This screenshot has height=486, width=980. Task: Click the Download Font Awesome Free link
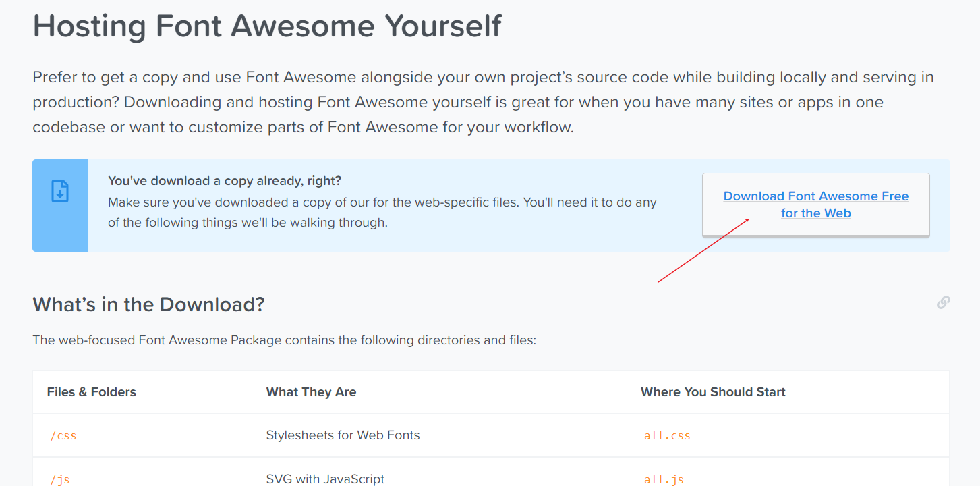[x=815, y=205]
